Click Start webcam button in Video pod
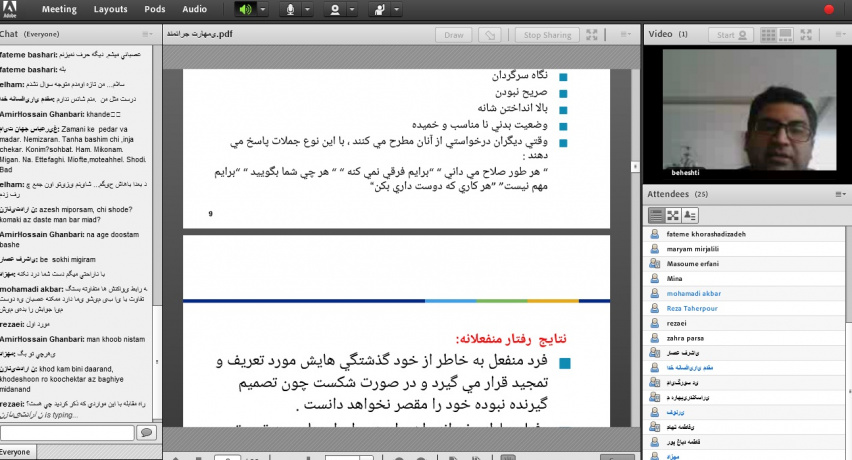The width and height of the screenshot is (852, 460). (731, 35)
